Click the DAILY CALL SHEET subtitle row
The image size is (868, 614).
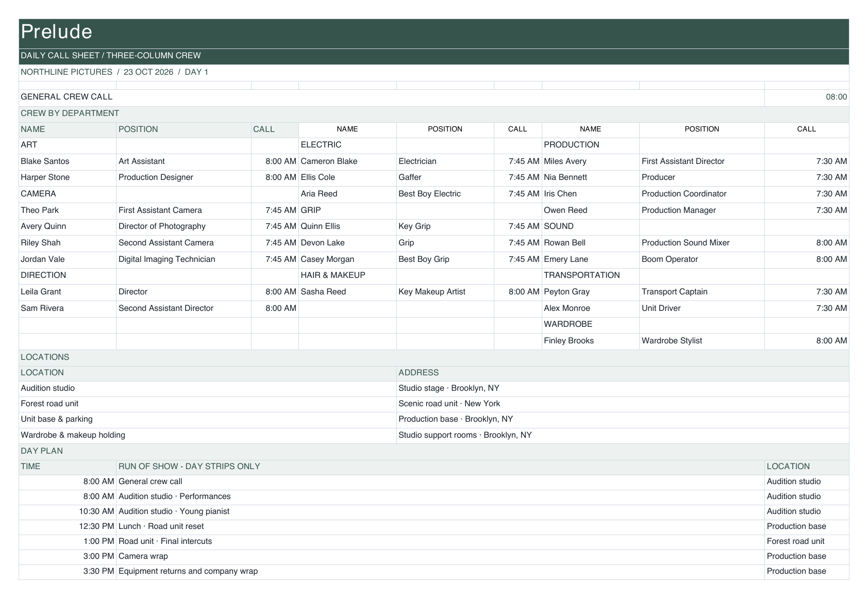(433, 56)
